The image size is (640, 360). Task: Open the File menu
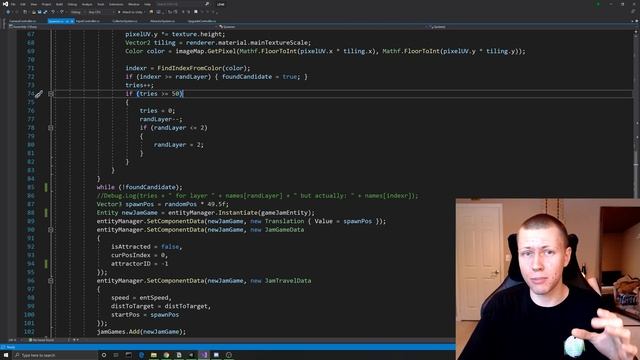13,4
